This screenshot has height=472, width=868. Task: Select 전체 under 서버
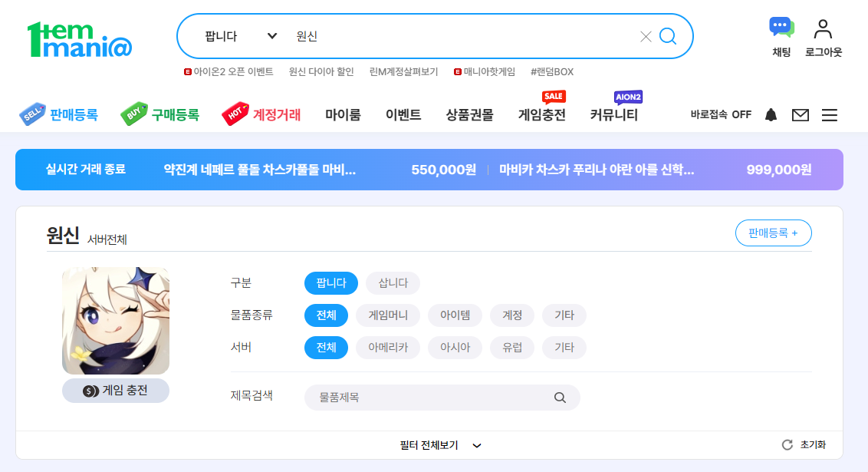click(x=326, y=348)
